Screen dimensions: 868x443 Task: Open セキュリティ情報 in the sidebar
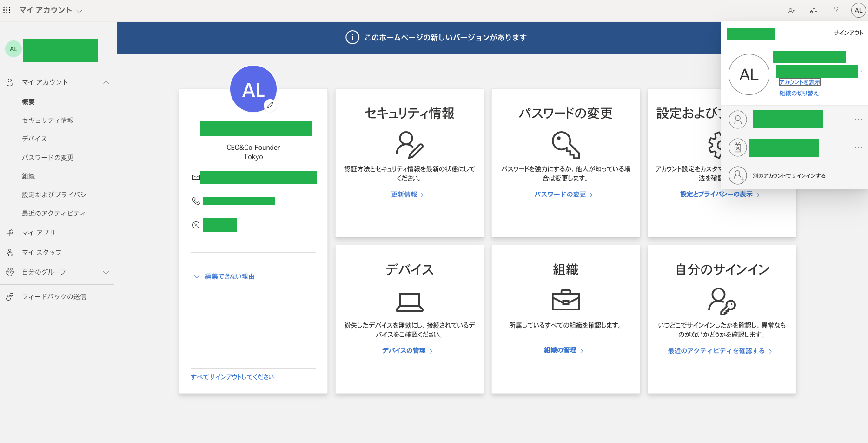point(48,120)
